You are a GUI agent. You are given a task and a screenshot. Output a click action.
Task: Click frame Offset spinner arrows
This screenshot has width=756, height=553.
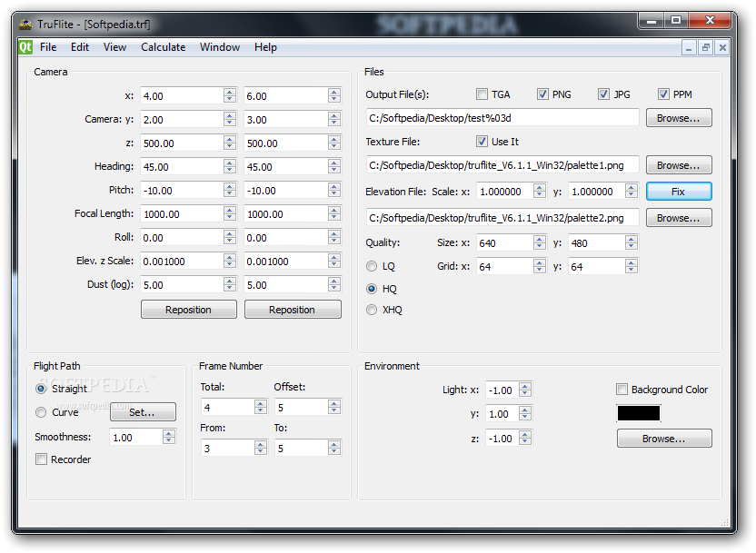[334, 407]
